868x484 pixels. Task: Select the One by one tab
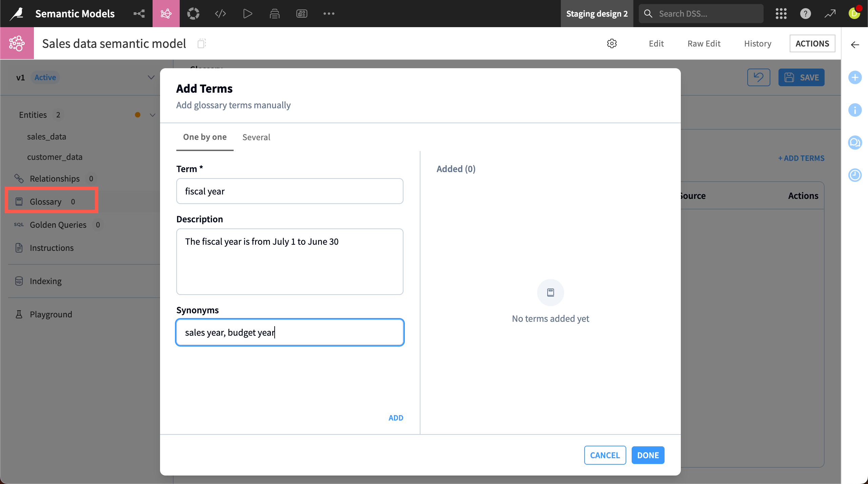pyautogui.click(x=205, y=137)
